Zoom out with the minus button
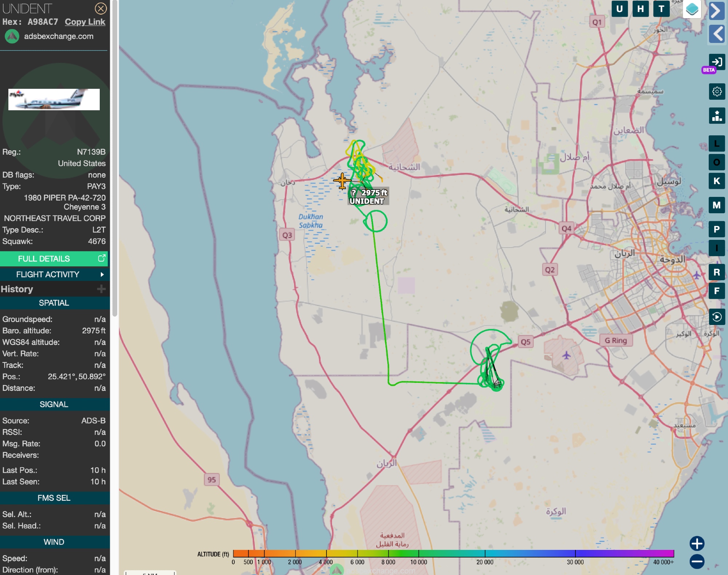This screenshot has height=575, width=728. 697,561
